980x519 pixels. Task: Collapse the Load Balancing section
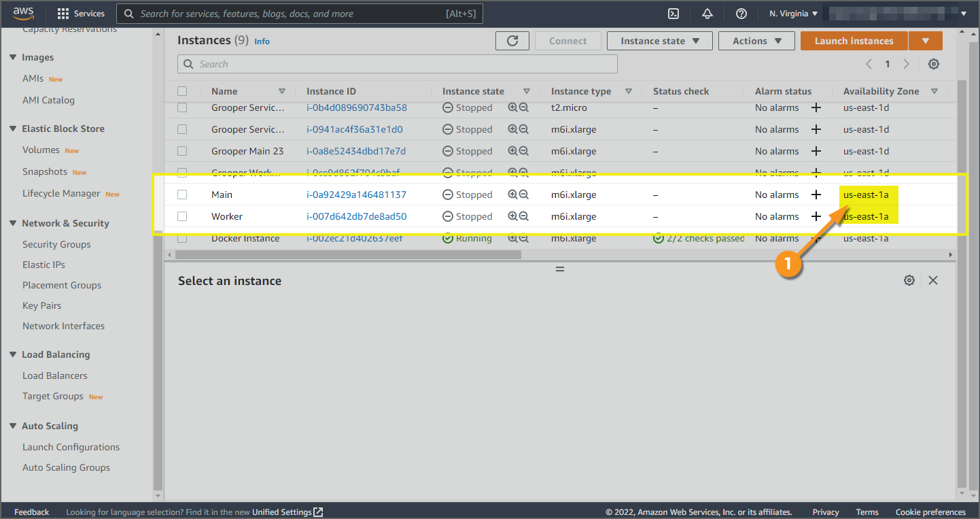13,354
